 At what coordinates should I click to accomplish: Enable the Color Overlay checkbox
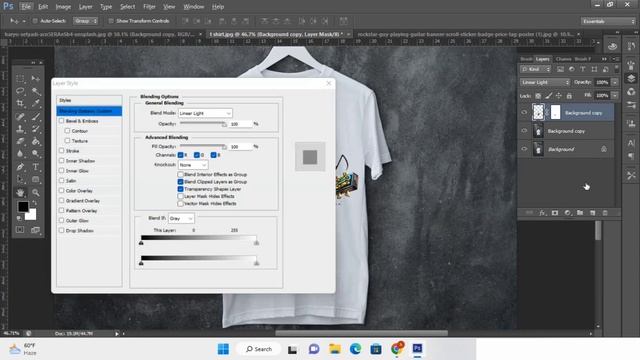pos(62,191)
